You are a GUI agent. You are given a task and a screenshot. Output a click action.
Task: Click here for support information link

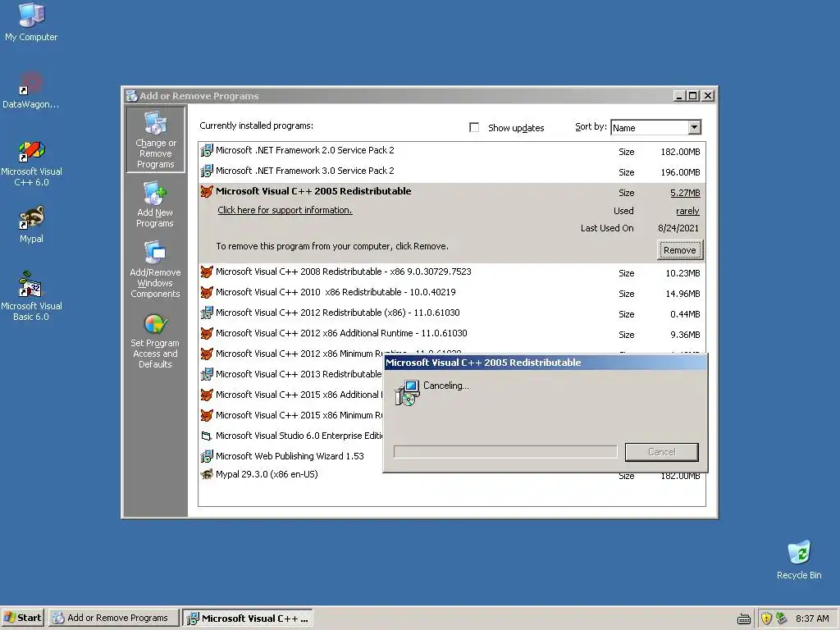click(x=285, y=210)
